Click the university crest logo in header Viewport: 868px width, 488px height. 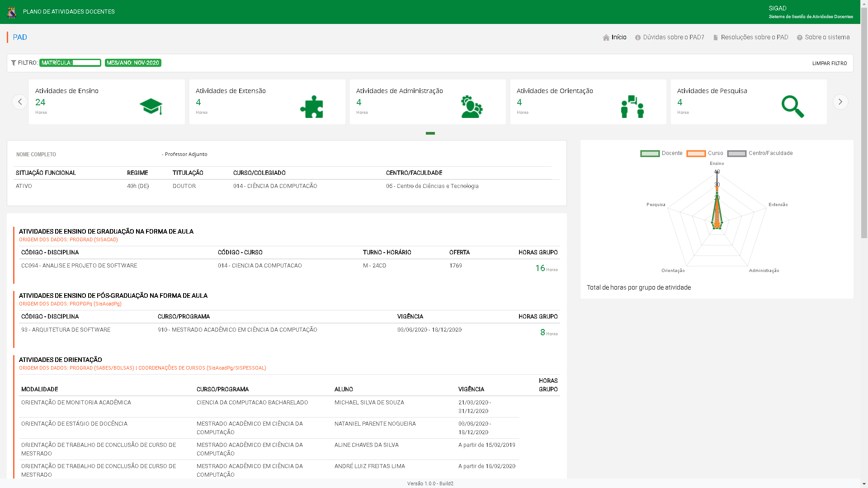[x=12, y=12]
